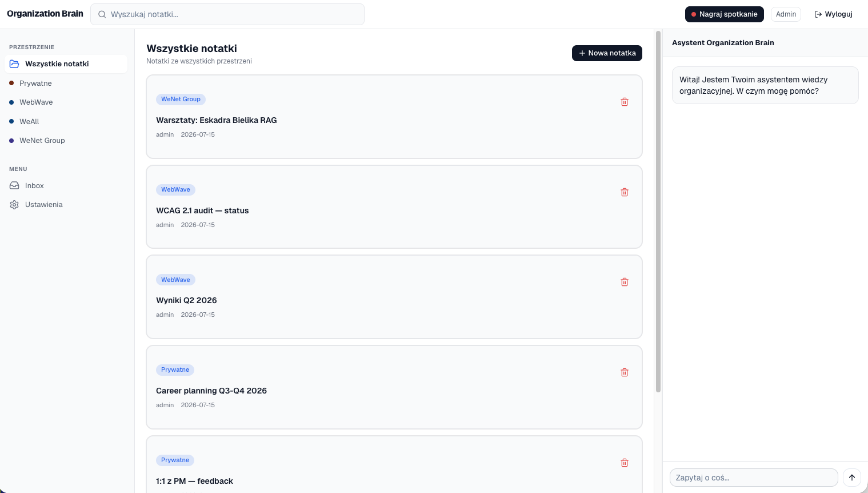Click the search magnifier icon
The width and height of the screenshot is (868, 493).
[x=102, y=14]
